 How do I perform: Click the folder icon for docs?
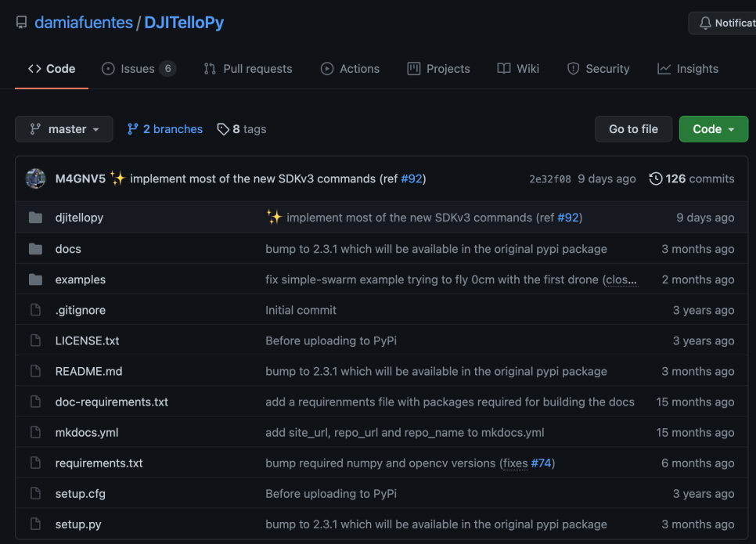point(36,249)
